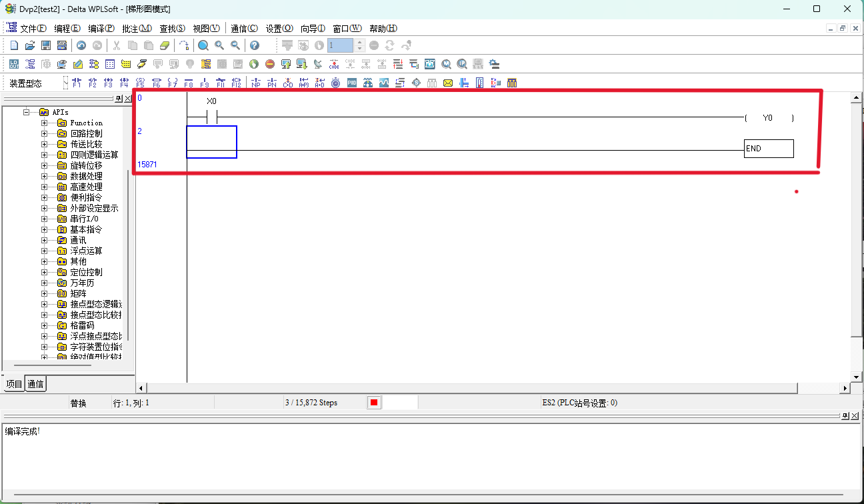Click the NP rising edge detection icon
This screenshot has width=864, height=504.
(256, 83)
